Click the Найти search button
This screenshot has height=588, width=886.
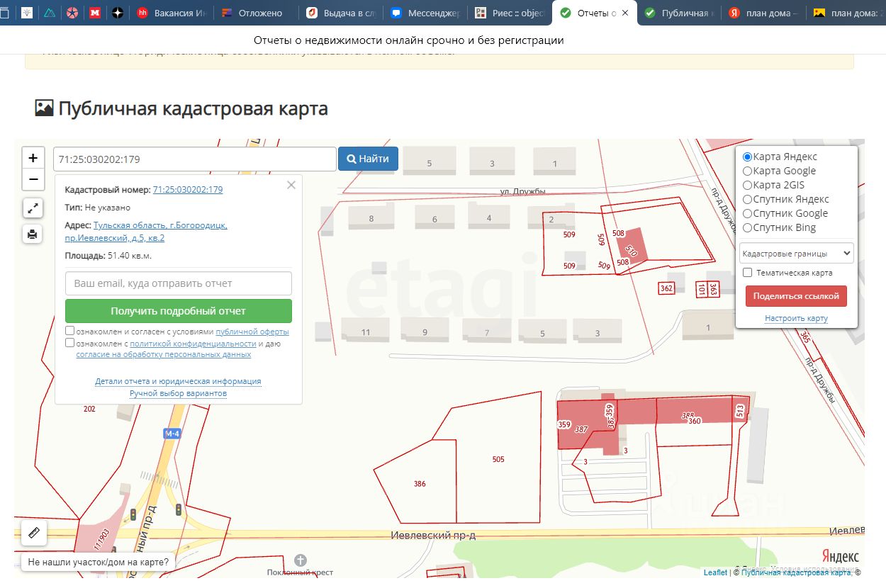click(368, 159)
